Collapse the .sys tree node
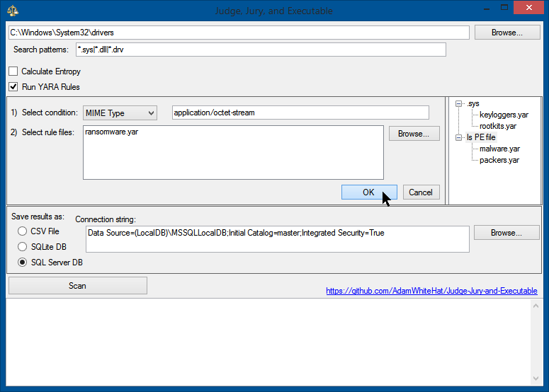This screenshot has width=549, height=392. 459,103
